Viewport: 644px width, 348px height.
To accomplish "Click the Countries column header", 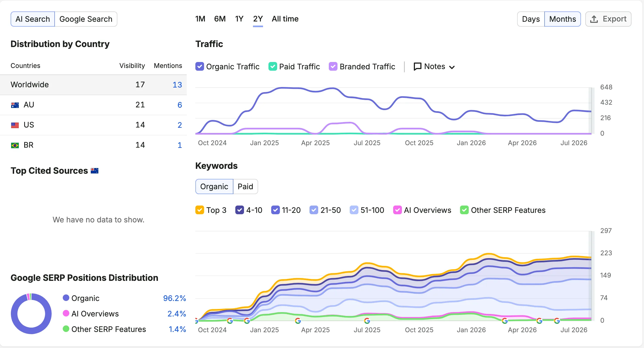I will point(25,66).
